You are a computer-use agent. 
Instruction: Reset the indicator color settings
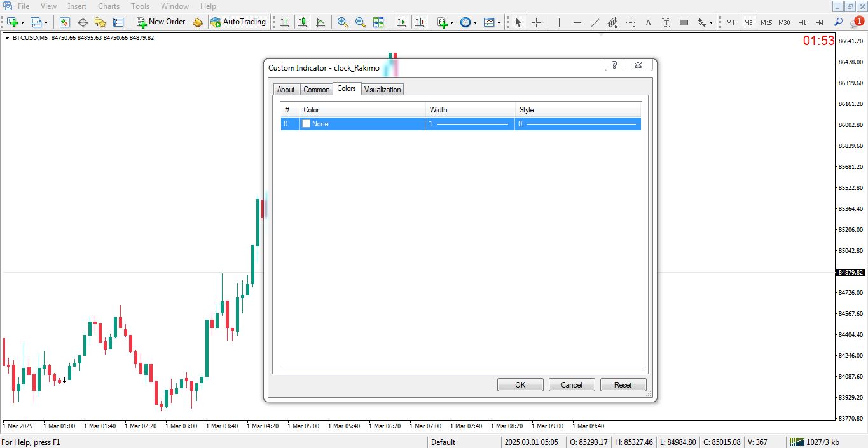coord(623,384)
